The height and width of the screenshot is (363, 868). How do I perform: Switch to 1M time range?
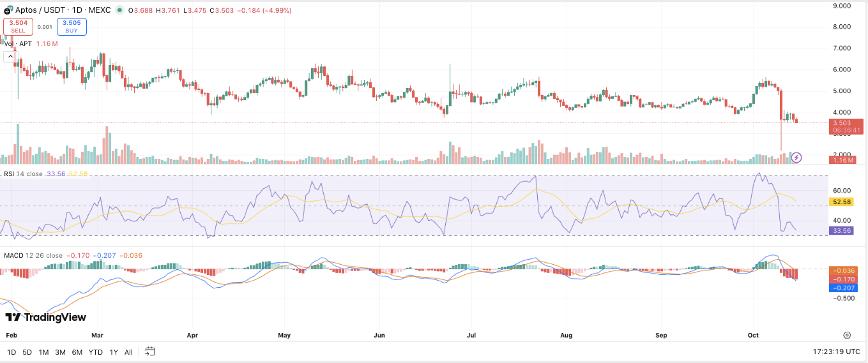[x=43, y=352]
